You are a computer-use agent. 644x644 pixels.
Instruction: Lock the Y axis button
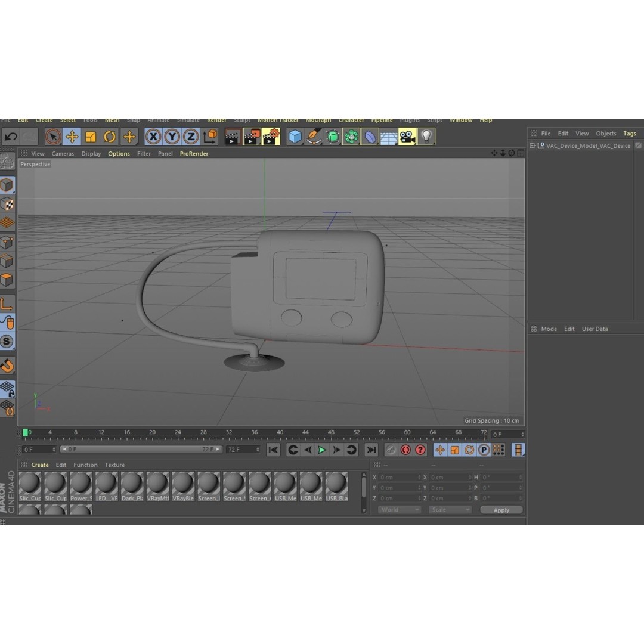coord(172,137)
